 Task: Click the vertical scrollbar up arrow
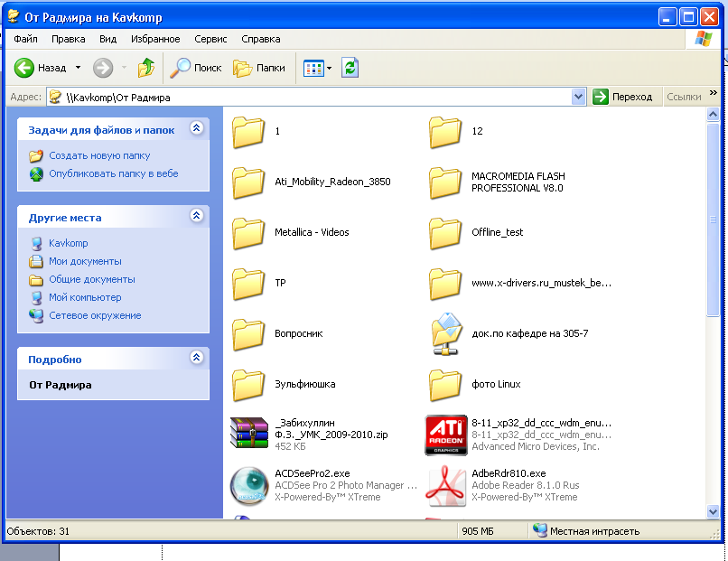point(714,114)
